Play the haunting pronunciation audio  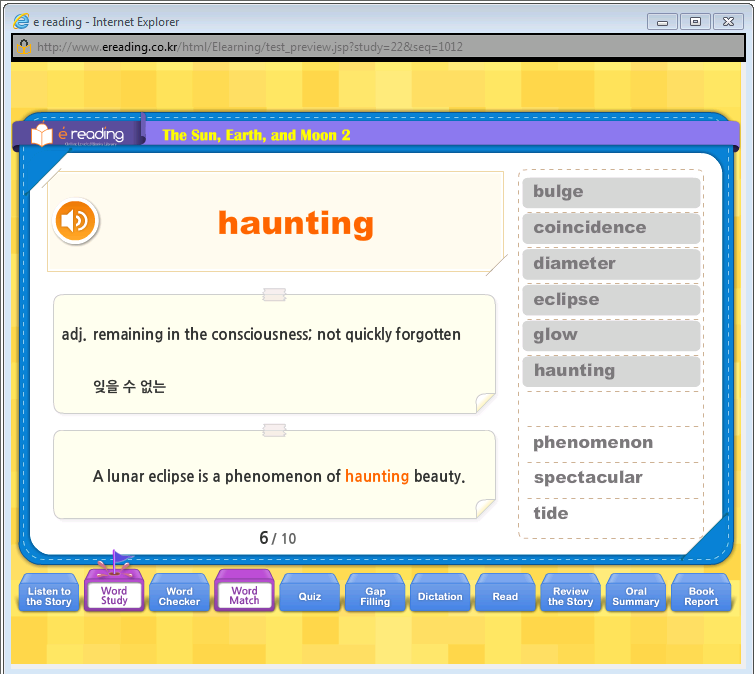(x=76, y=221)
